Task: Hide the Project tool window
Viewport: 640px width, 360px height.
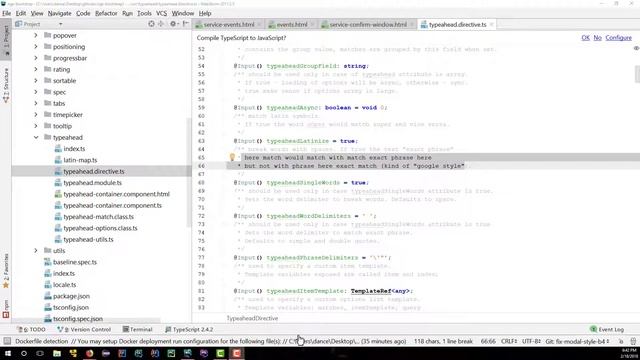Action: 185,24
